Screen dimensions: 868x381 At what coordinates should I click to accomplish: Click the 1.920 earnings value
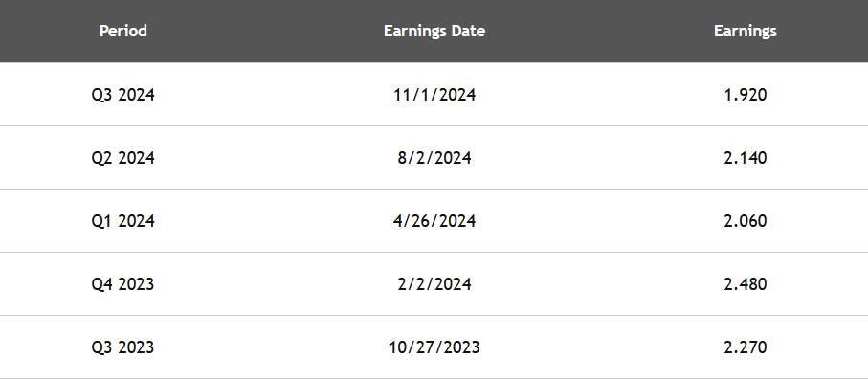(x=746, y=95)
